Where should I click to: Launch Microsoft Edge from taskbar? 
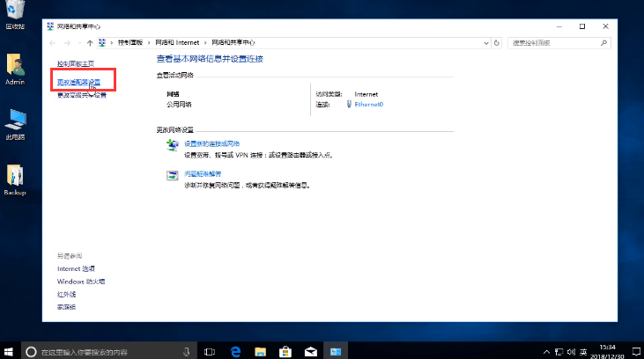[235, 352]
